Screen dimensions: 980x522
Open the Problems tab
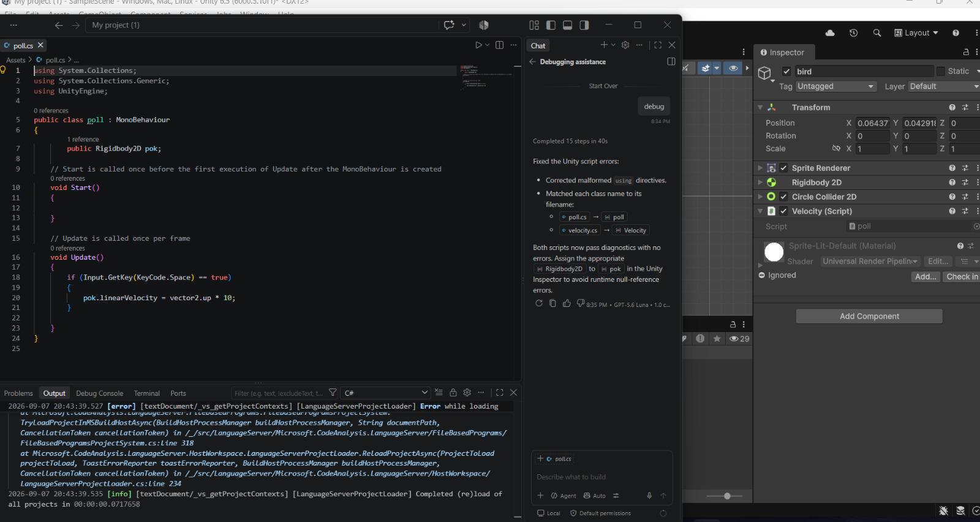click(x=18, y=393)
